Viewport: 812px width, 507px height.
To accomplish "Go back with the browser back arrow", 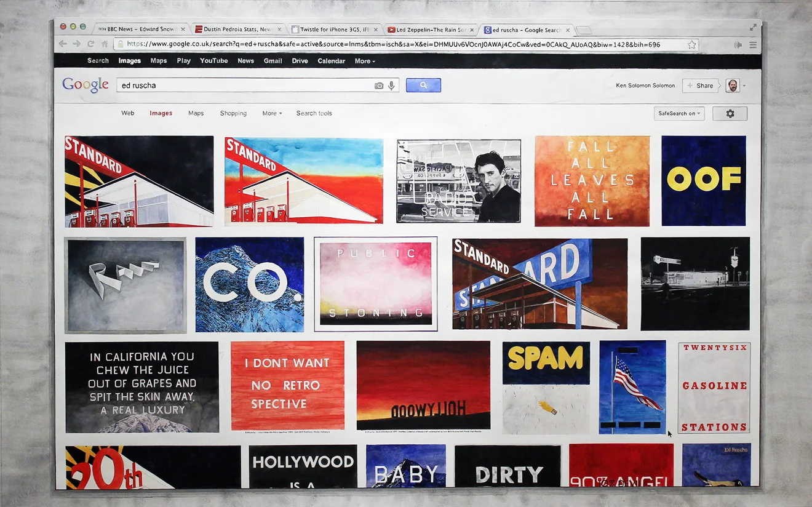I will [63, 44].
